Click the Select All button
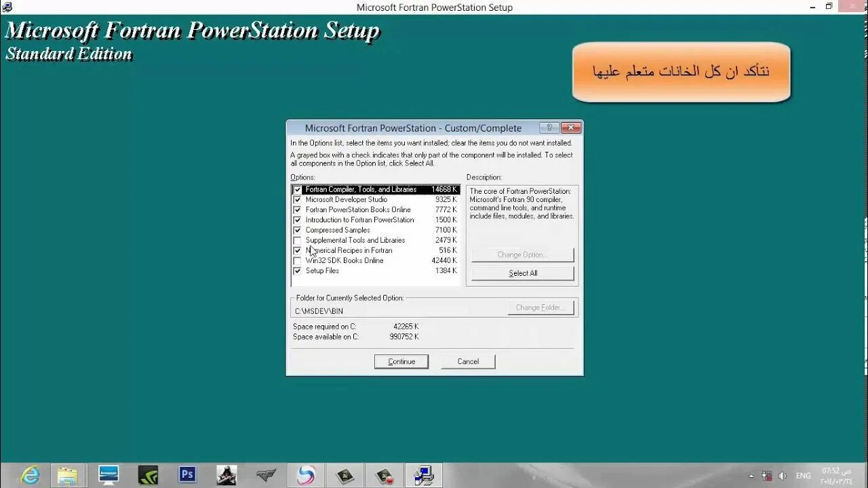 [523, 273]
